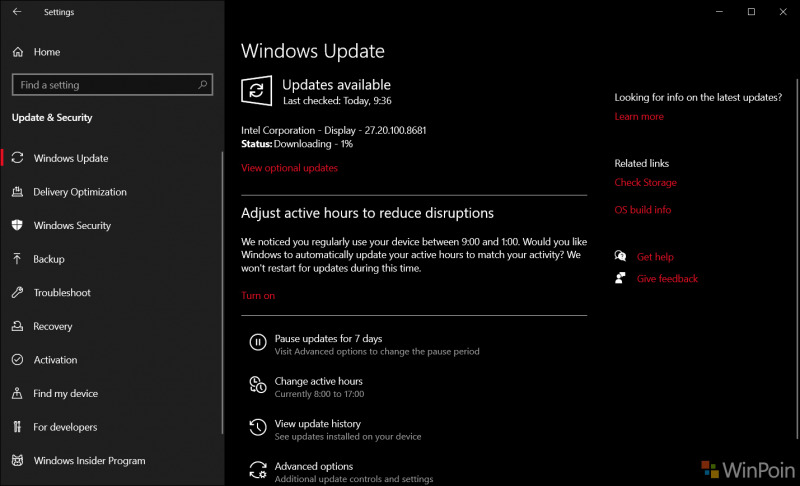The image size is (800, 486).
Task: Click the For developers tools icon
Action: click(x=17, y=427)
